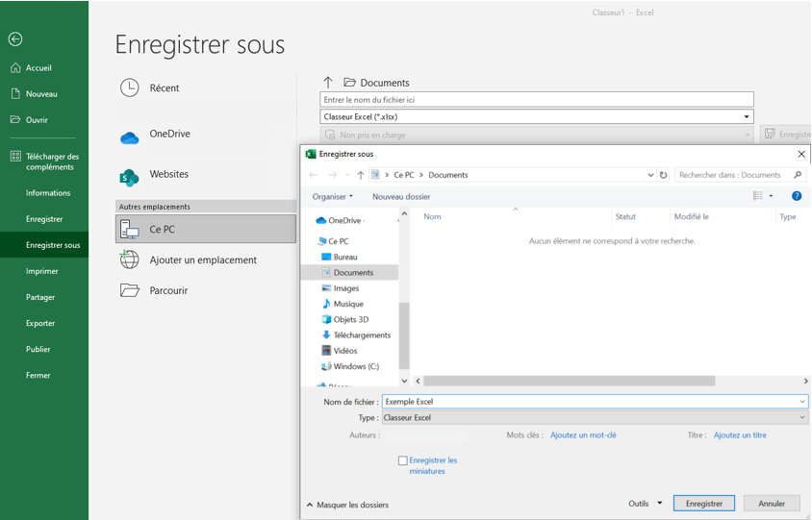Select Ce PC in the dialog tree
Viewport: 812px width, 520px height.
[334, 241]
